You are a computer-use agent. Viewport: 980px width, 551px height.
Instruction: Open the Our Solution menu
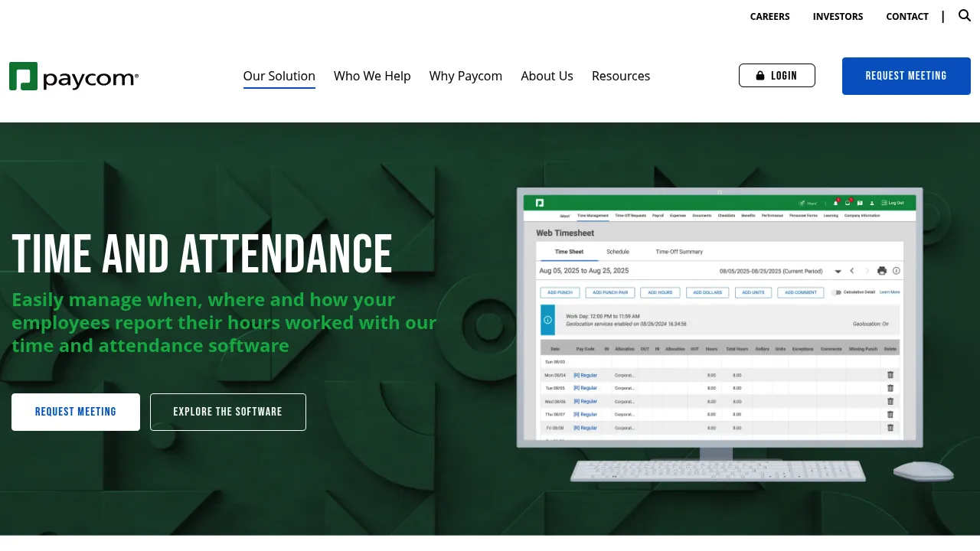tap(279, 76)
